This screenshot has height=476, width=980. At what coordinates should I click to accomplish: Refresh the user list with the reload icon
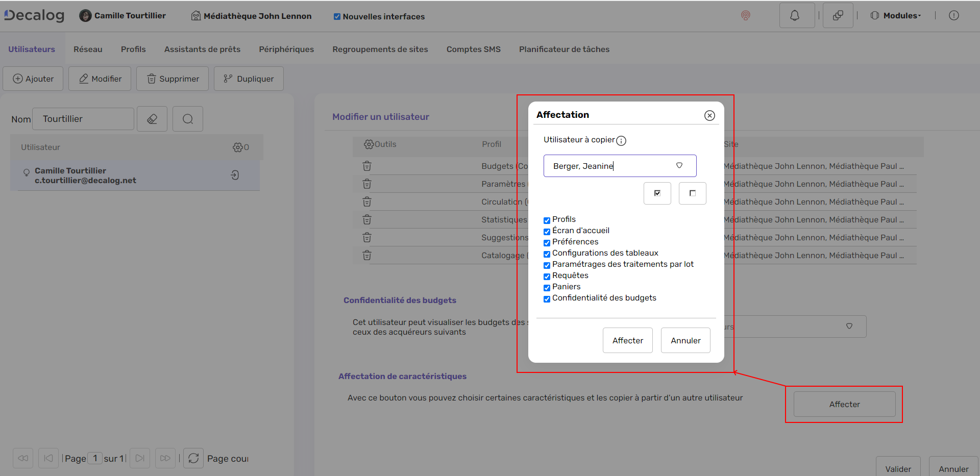[193, 458]
